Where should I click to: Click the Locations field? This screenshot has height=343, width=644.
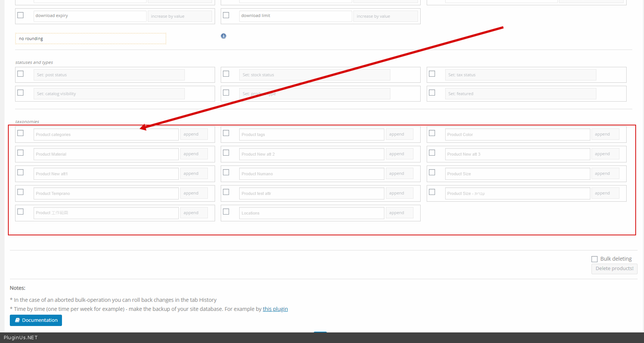click(x=312, y=213)
